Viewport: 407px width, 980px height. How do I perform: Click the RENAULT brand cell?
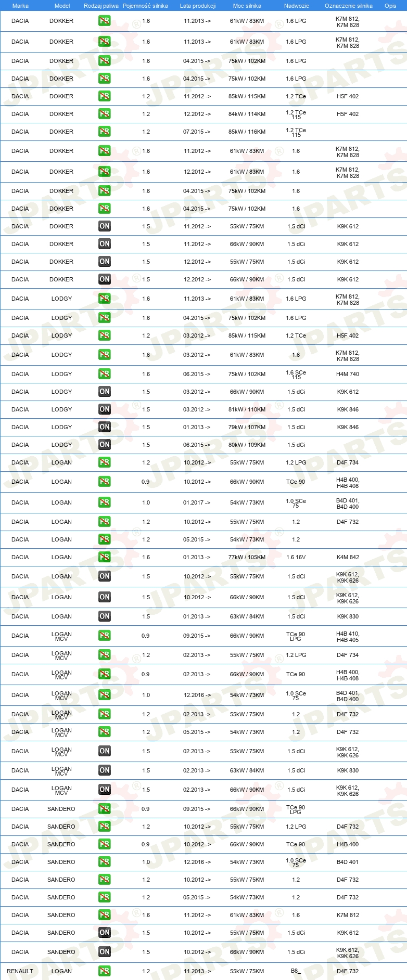click(x=20, y=971)
